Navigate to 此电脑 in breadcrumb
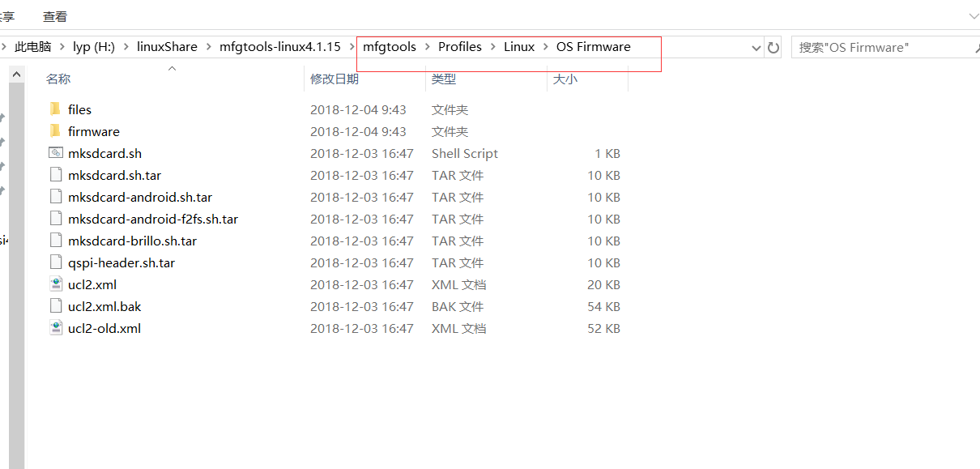The image size is (980, 469). (x=32, y=47)
